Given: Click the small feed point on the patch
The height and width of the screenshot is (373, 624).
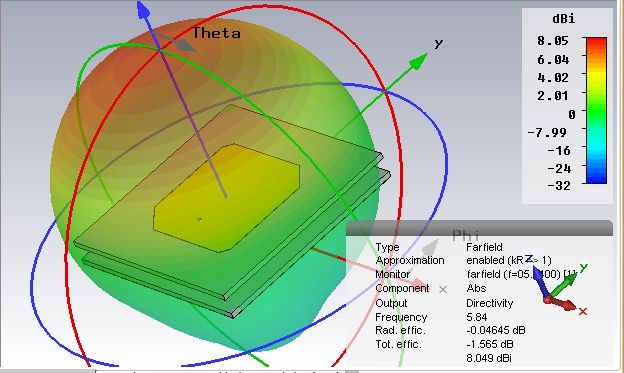Looking at the screenshot, I should click(x=199, y=219).
